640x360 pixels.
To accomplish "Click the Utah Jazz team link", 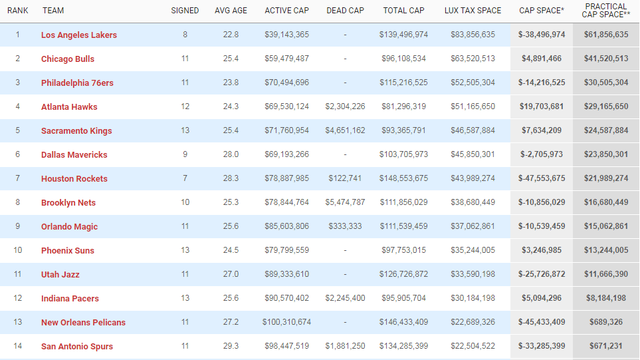I will [x=60, y=275].
